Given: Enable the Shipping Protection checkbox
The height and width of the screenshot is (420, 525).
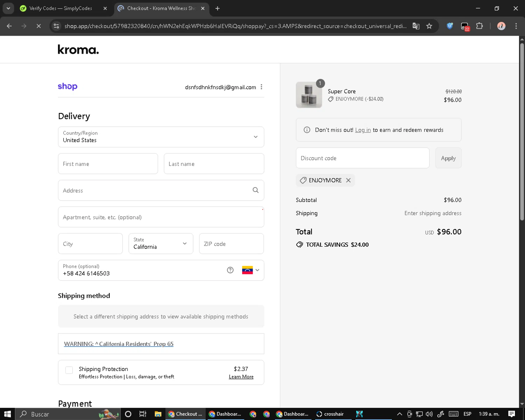Looking at the screenshot, I should [69, 370].
